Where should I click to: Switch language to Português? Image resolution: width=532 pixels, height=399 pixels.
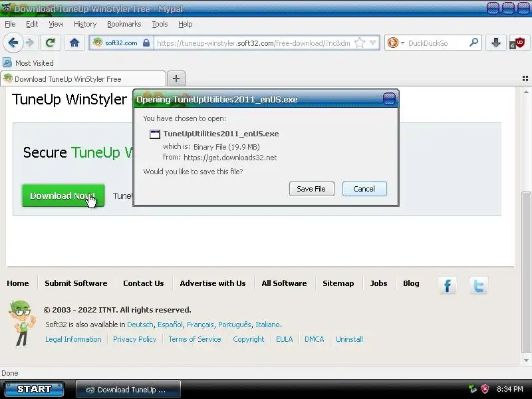(x=235, y=325)
